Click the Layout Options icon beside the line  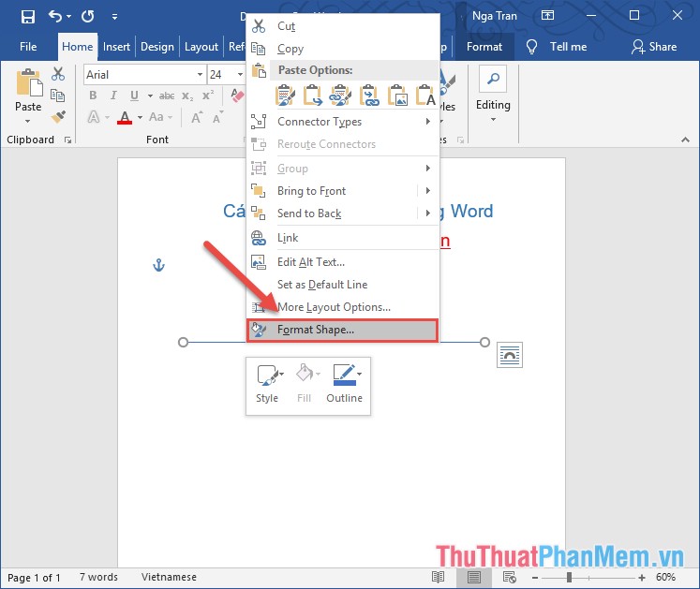click(510, 355)
